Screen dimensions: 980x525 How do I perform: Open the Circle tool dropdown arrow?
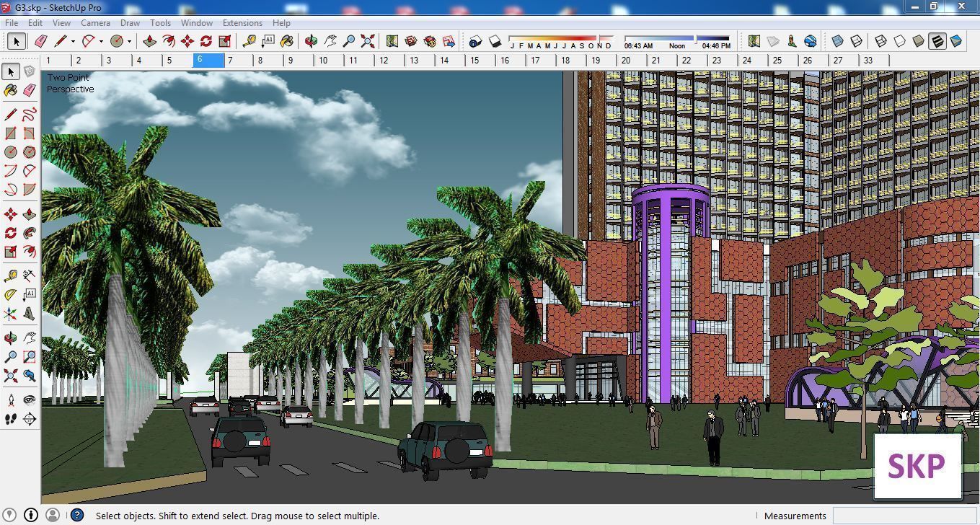point(129,41)
